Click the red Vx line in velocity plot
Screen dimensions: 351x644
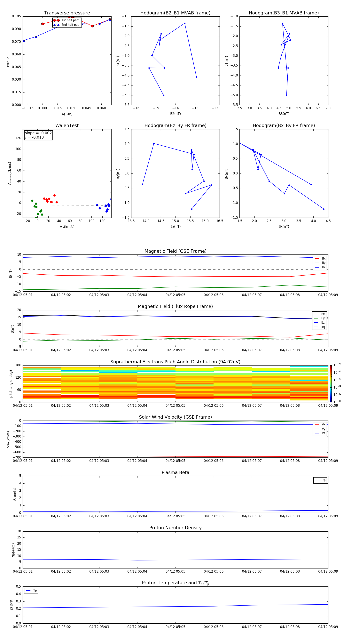(x=175, y=457)
